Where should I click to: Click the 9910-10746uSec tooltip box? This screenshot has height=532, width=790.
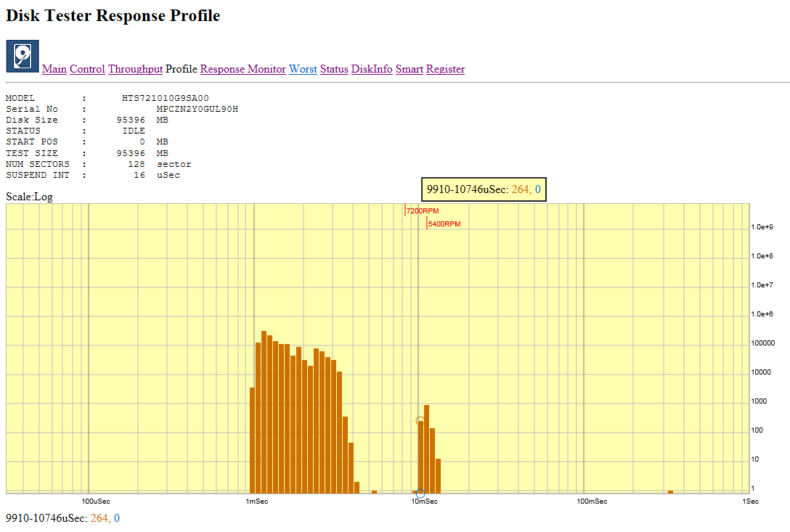pyautogui.click(x=484, y=189)
